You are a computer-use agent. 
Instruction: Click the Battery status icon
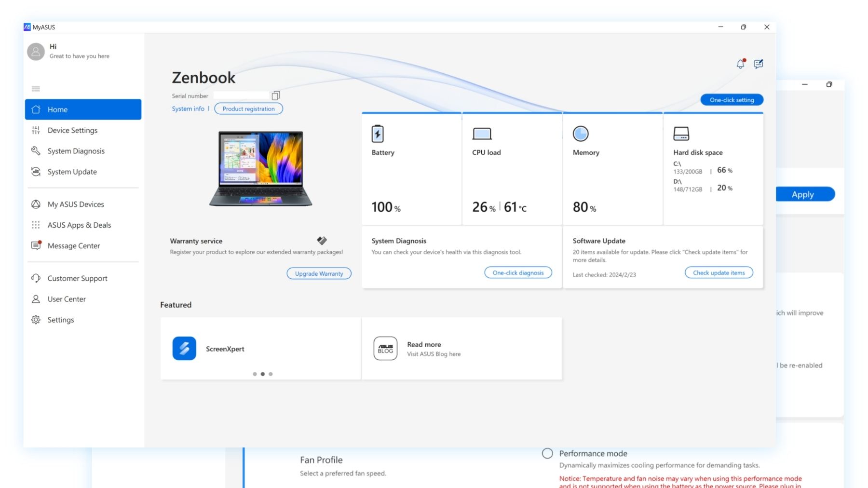378,134
